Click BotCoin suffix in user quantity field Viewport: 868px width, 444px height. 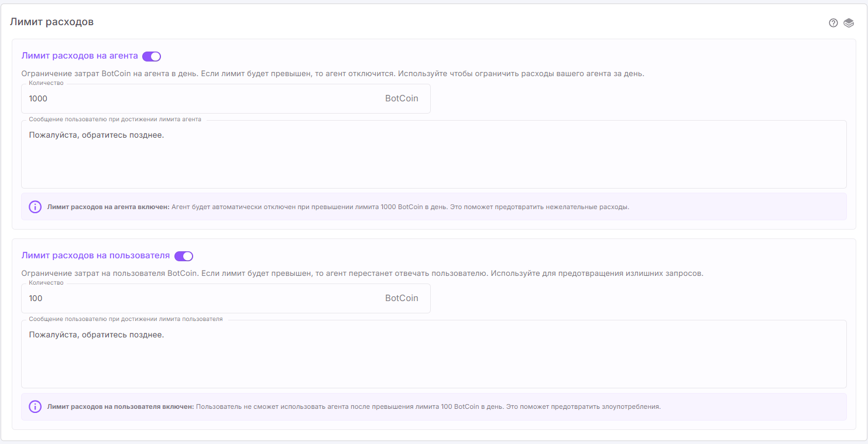tap(402, 298)
